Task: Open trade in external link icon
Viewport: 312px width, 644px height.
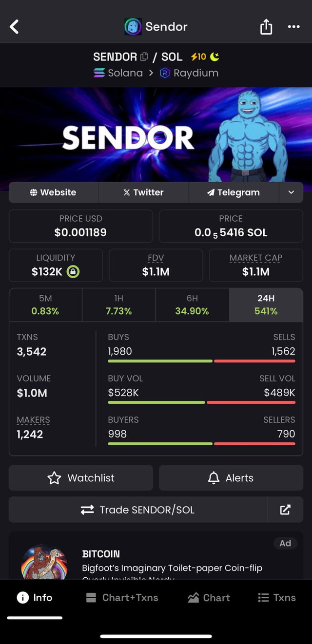Action: pos(285,510)
